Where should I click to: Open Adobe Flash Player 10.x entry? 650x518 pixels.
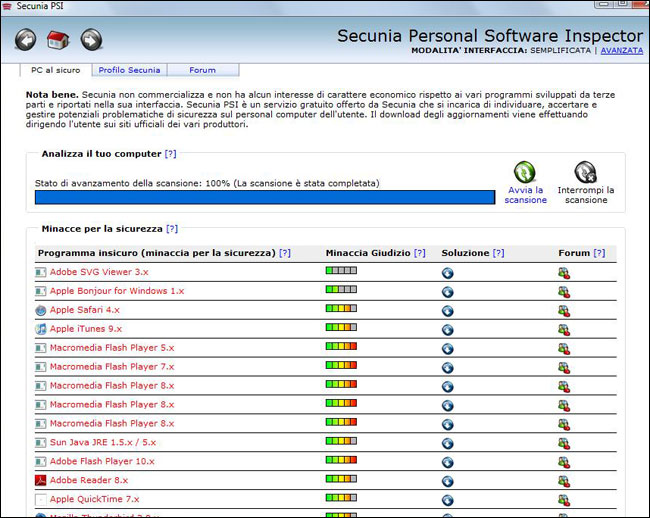click(102, 461)
